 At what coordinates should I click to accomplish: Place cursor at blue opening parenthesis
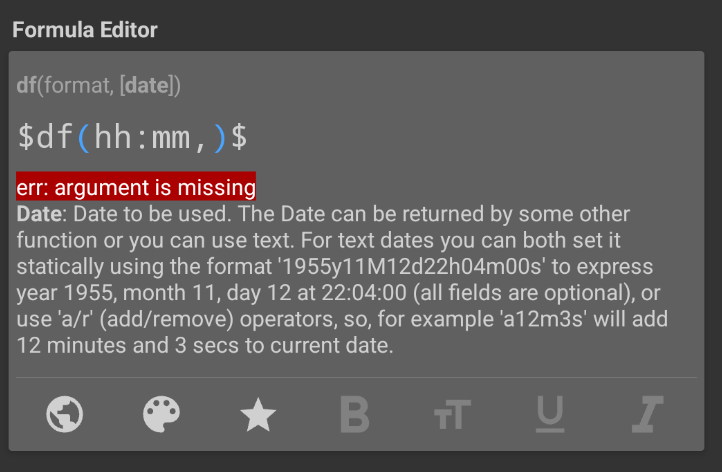click(x=84, y=137)
